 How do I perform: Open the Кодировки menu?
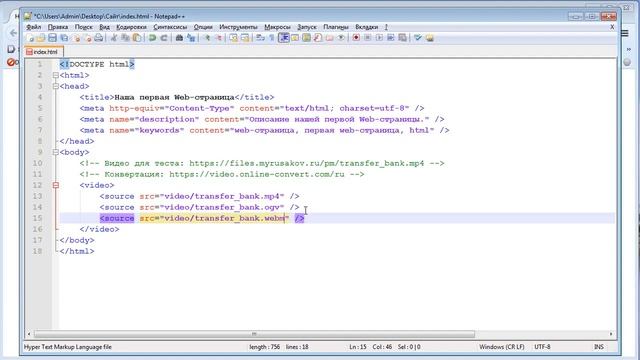tap(131, 27)
